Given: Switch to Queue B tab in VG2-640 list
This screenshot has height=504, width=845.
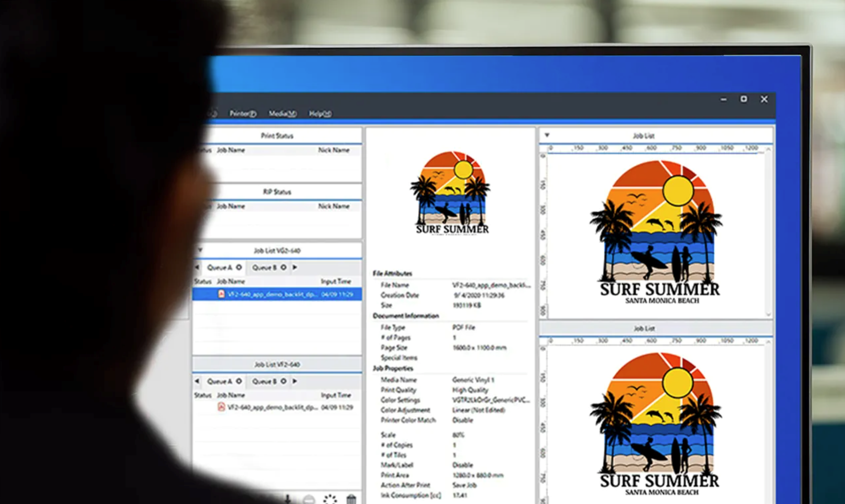Looking at the screenshot, I should click(x=264, y=268).
